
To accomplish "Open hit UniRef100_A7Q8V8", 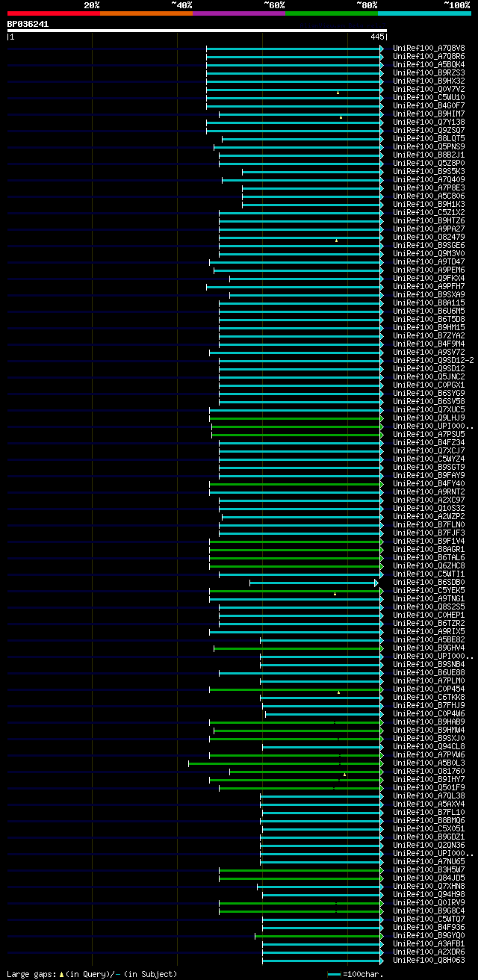I will pyautogui.click(x=429, y=49).
